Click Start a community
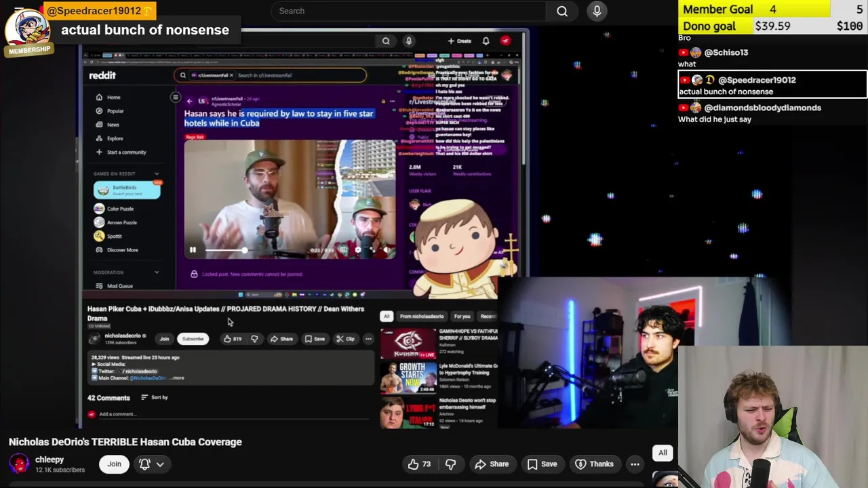Screen dimensions: 868x488 pyautogui.click(x=121, y=152)
